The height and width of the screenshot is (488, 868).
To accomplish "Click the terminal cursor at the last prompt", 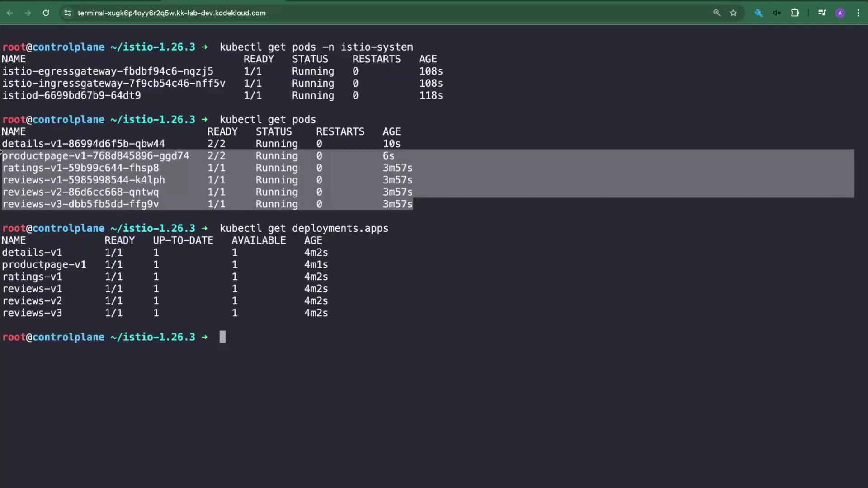I will pos(222,337).
